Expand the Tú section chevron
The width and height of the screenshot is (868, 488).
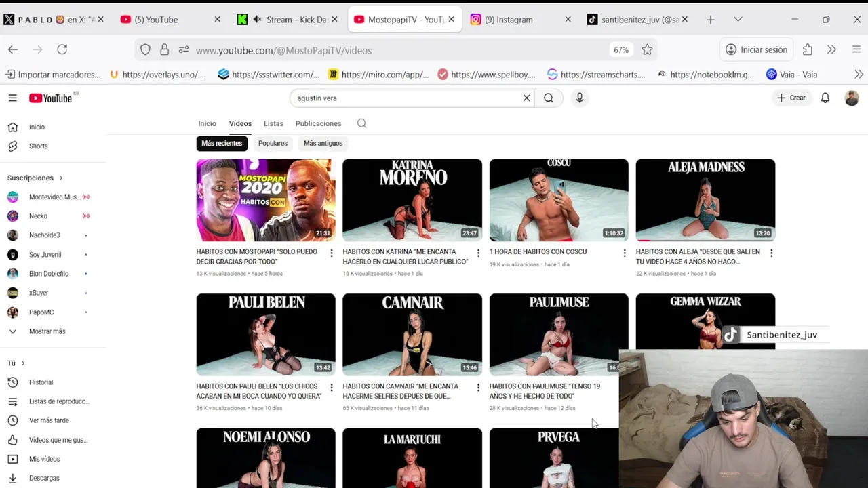pos(23,363)
